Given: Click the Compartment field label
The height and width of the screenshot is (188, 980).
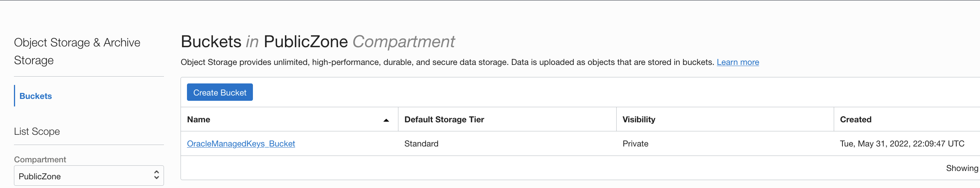Looking at the screenshot, I should click(x=40, y=159).
